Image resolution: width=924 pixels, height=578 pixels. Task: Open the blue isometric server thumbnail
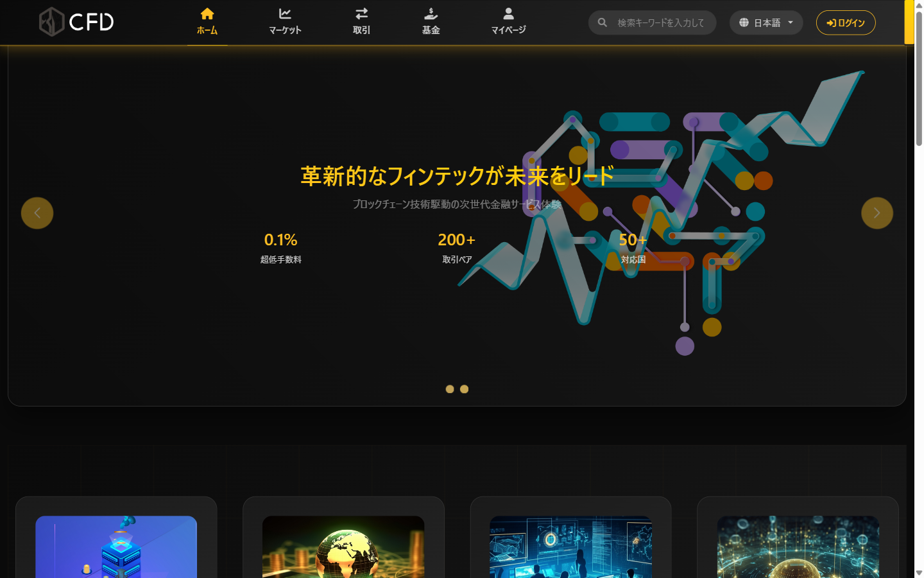[116, 547]
